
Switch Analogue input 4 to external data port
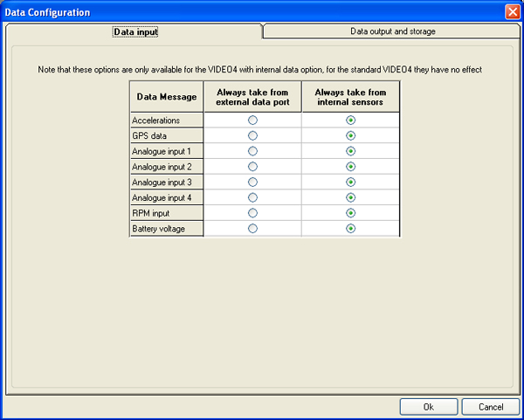click(252, 197)
